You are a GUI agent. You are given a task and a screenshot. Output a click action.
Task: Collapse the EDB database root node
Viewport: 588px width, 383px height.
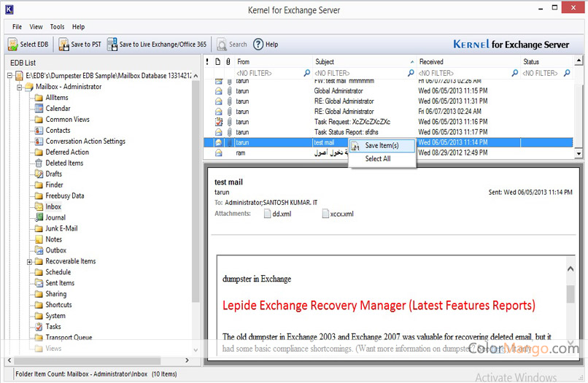coord(9,76)
